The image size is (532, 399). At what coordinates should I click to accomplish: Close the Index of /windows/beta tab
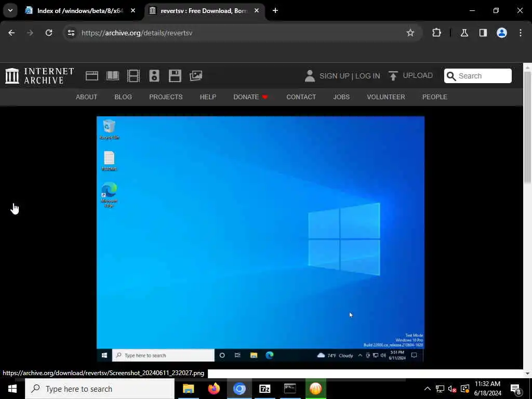point(133,10)
